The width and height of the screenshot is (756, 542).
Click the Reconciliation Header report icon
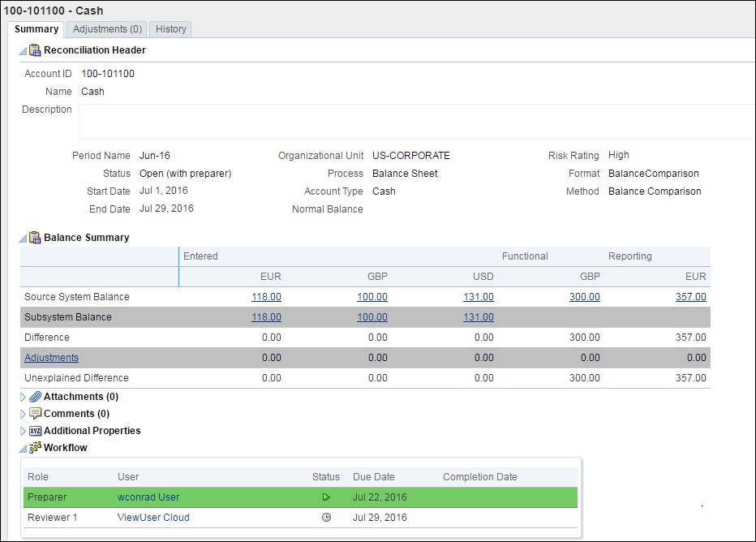(x=33, y=49)
